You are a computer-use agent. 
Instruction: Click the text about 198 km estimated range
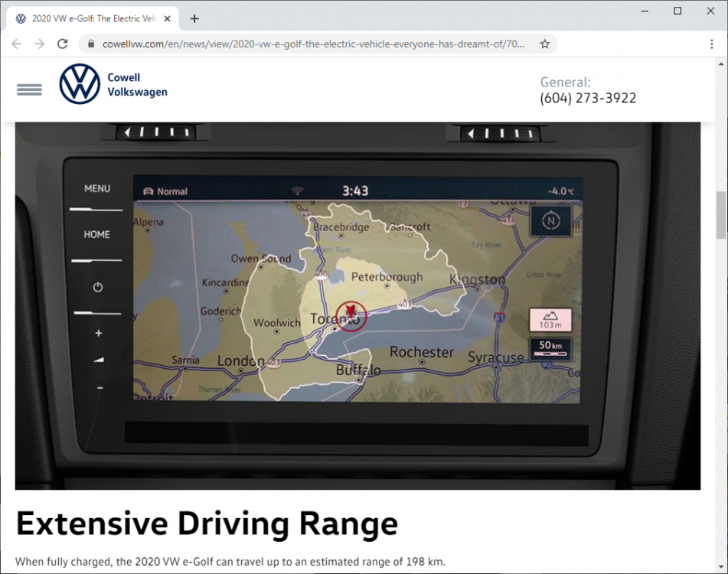[x=230, y=562]
